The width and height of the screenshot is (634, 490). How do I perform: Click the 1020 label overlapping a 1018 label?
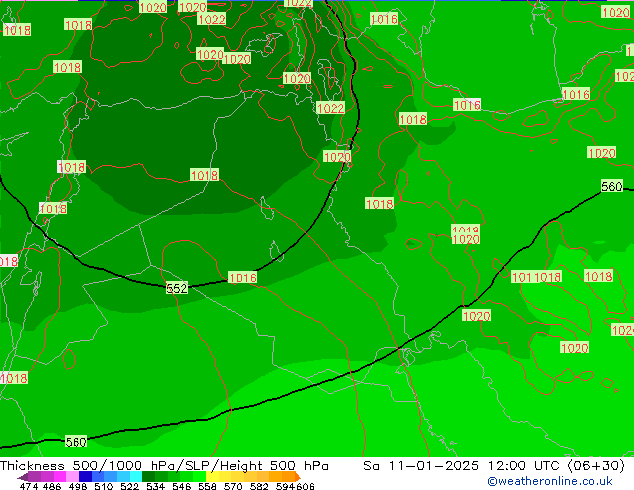[x=465, y=239]
